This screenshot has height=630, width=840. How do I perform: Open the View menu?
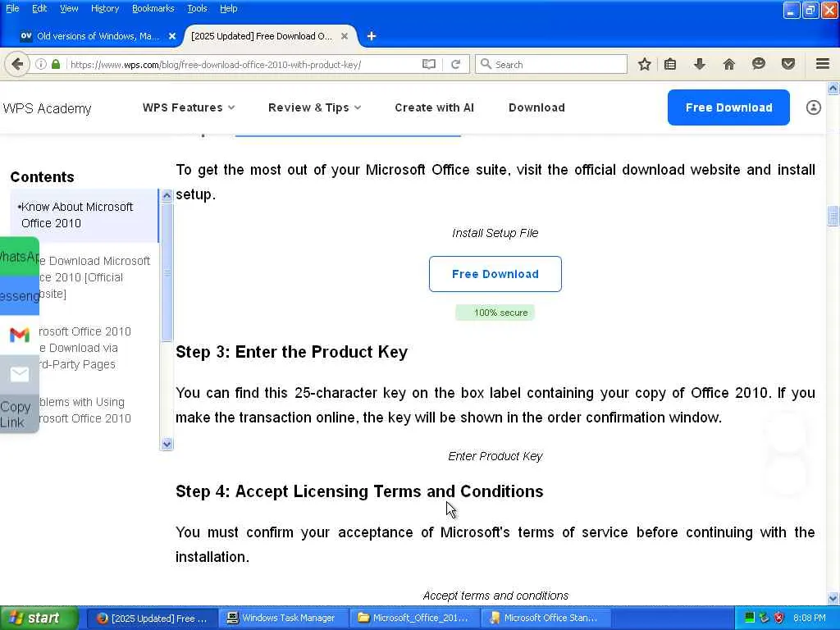[69, 8]
